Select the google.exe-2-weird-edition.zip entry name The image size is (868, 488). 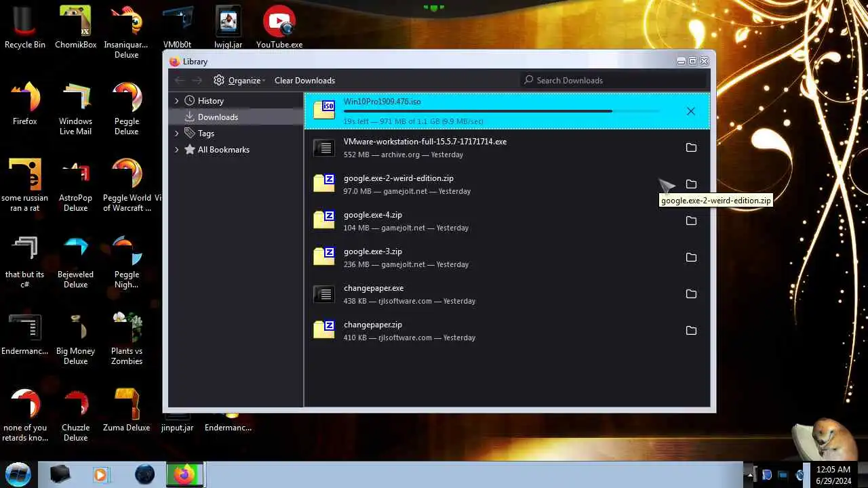click(399, 178)
